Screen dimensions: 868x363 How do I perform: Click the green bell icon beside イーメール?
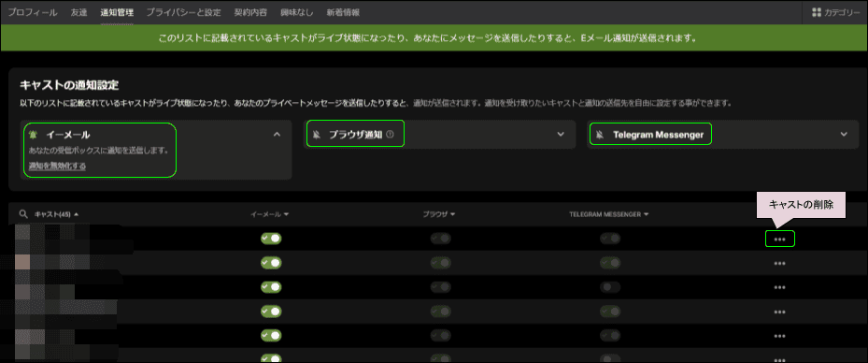[x=33, y=134]
